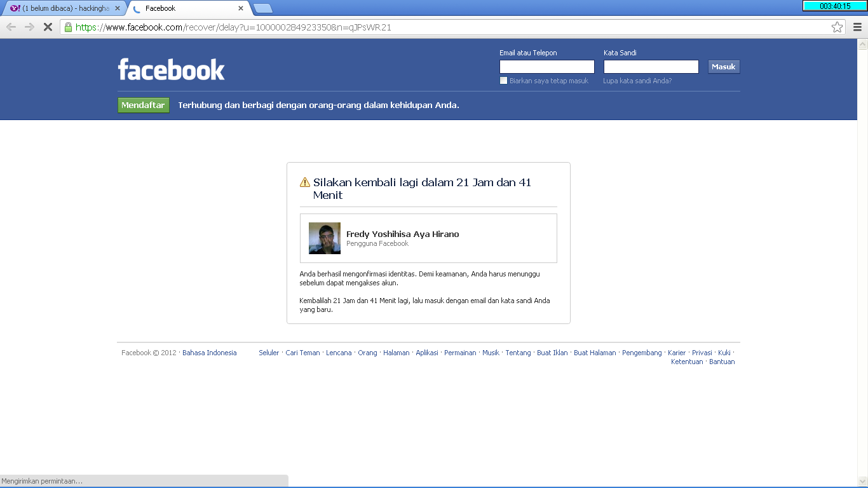The width and height of the screenshot is (868, 488).
Task: Open the Cari Teman footer link
Action: (x=302, y=353)
